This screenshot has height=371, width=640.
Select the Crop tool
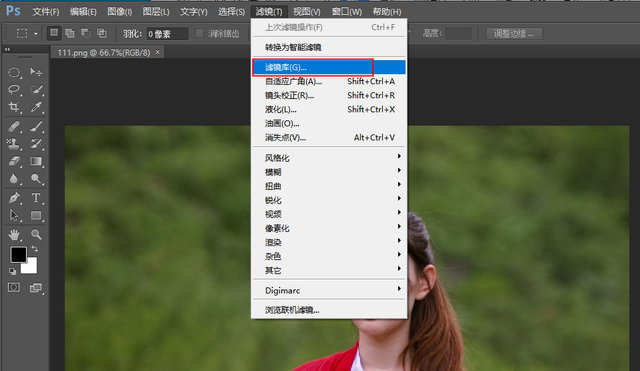(x=14, y=107)
